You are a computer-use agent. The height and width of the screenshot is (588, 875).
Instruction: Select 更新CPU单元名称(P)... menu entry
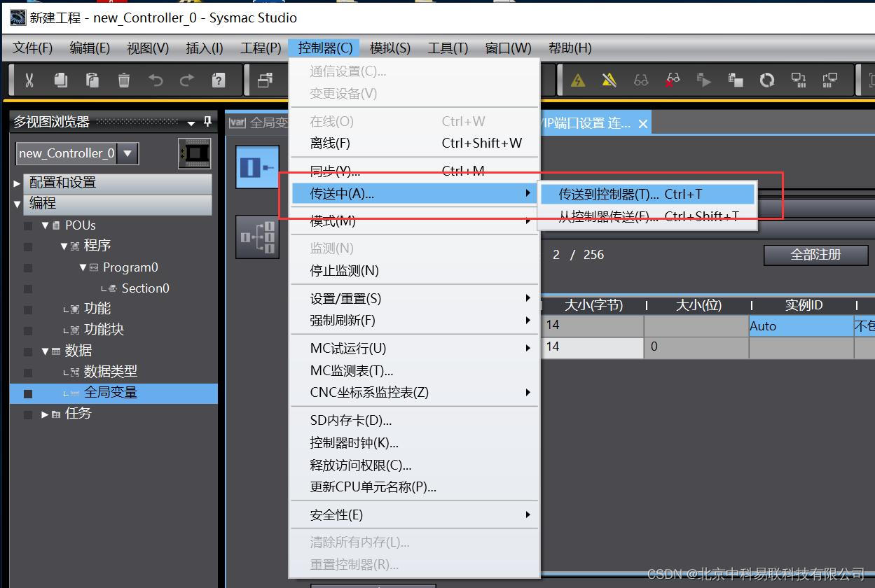[x=415, y=487]
